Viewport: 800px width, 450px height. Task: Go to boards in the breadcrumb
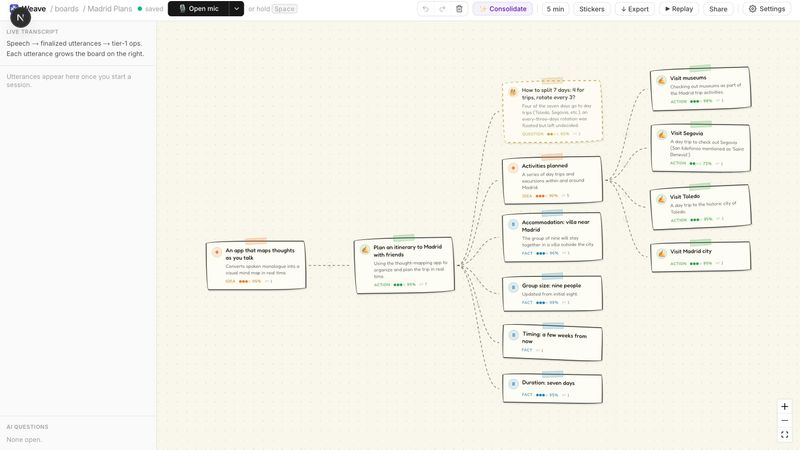pyautogui.click(x=66, y=9)
